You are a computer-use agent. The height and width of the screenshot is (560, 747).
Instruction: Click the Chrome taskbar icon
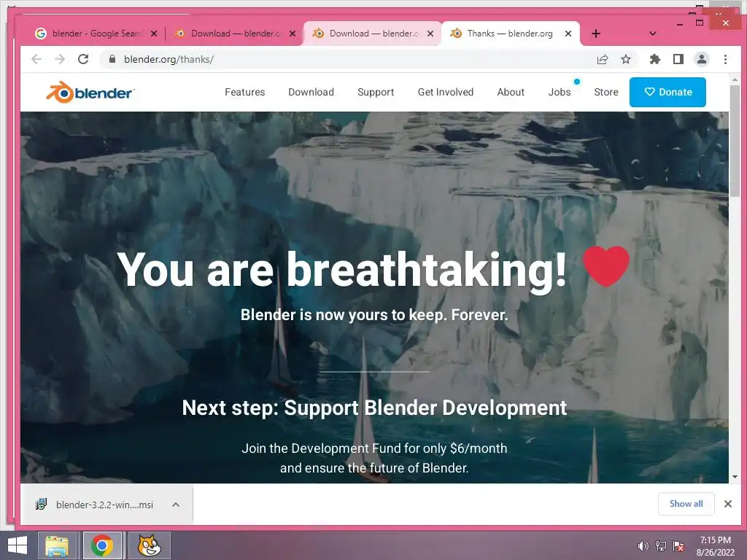click(102, 545)
